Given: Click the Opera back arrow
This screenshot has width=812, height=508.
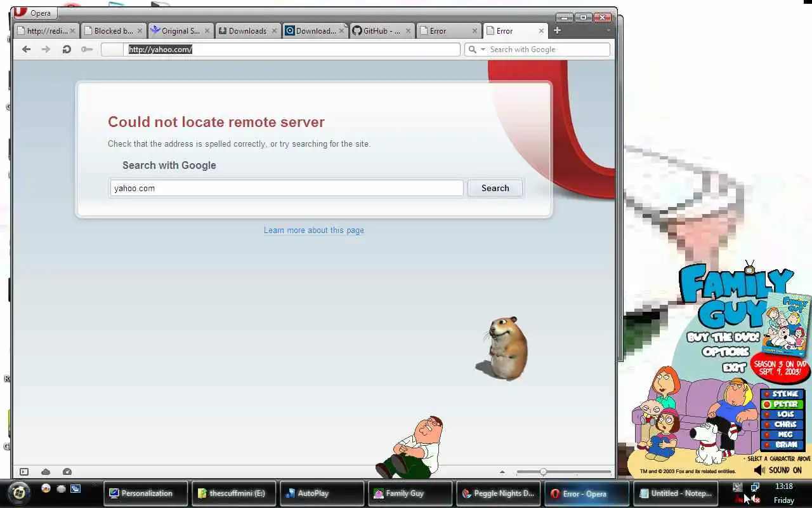Looking at the screenshot, I should pos(26,49).
